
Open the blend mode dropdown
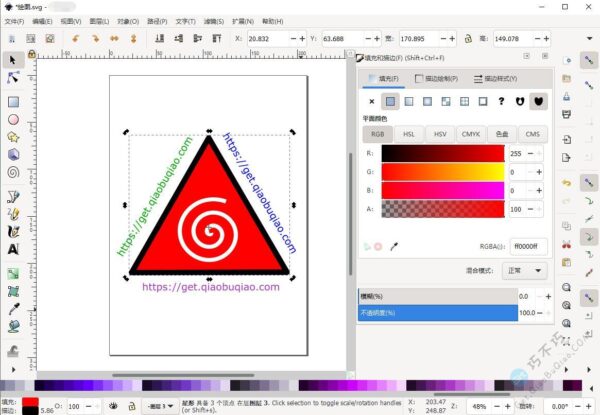pos(524,270)
